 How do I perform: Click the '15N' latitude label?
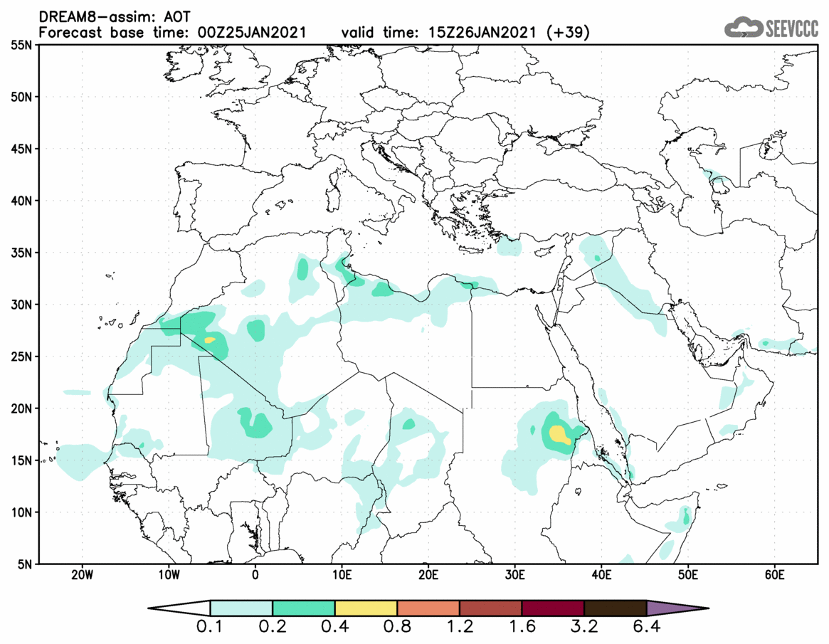[x=21, y=460]
